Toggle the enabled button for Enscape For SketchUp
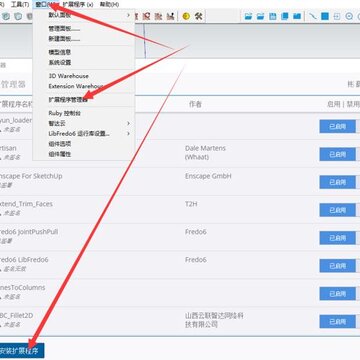Image resolution: width=360 pixels, height=360 pixels. coord(338,182)
